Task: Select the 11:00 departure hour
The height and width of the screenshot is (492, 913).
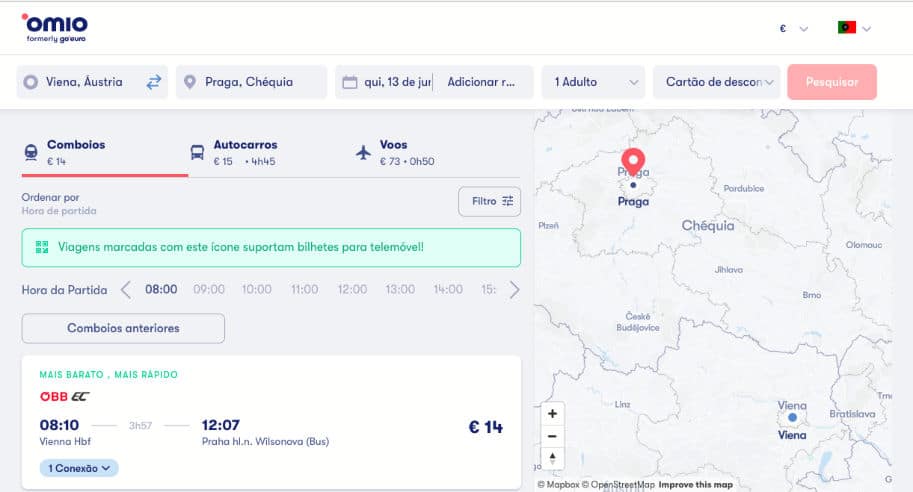Action: (x=305, y=289)
